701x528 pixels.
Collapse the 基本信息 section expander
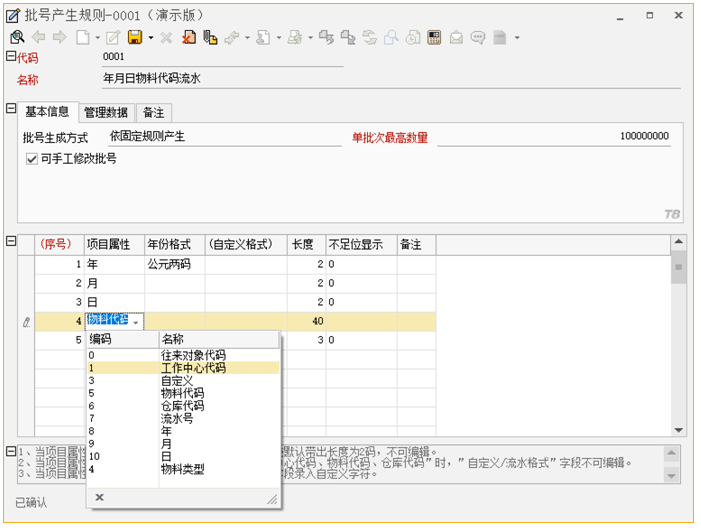tap(11, 108)
